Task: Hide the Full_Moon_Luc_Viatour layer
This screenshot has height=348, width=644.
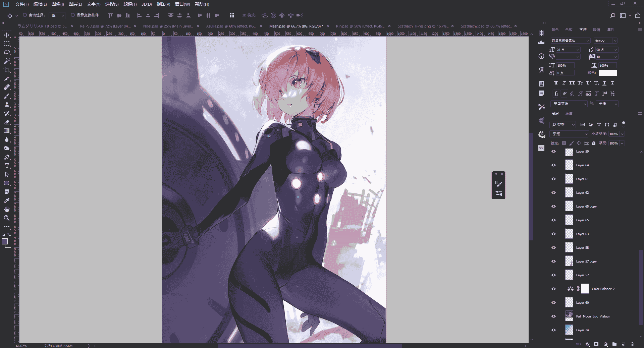Action: tap(553, 316)
